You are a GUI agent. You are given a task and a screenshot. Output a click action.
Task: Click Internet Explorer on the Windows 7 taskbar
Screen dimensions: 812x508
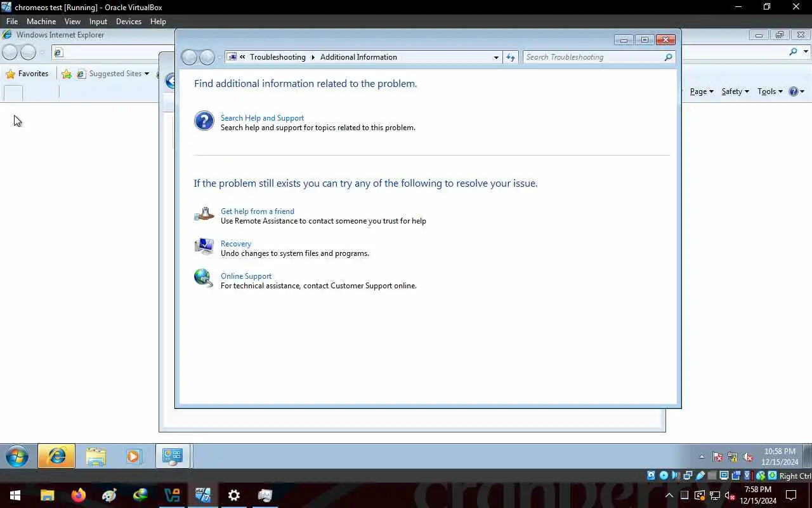click(x=56, y=456)
